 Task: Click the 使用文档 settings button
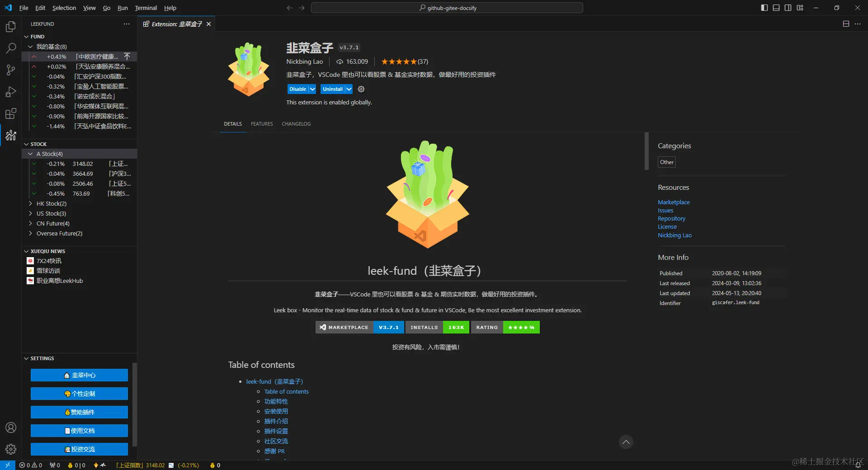pos(79,431)
